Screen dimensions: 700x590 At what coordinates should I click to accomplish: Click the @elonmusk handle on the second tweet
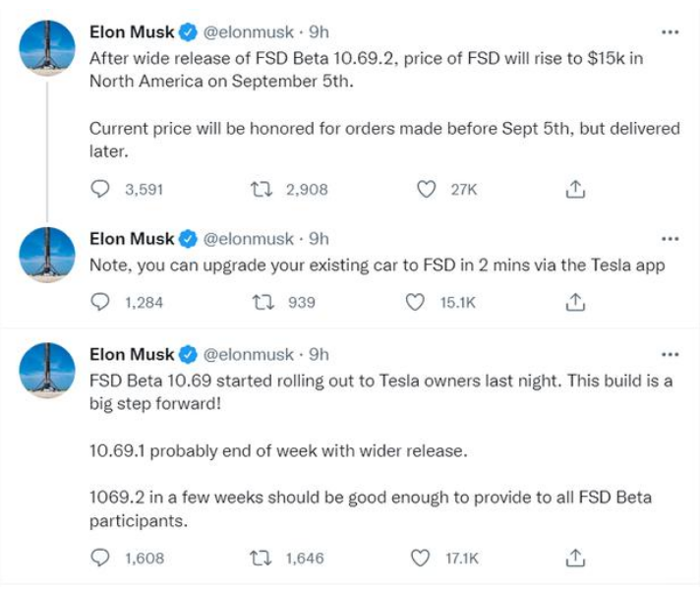pos(248,239)
